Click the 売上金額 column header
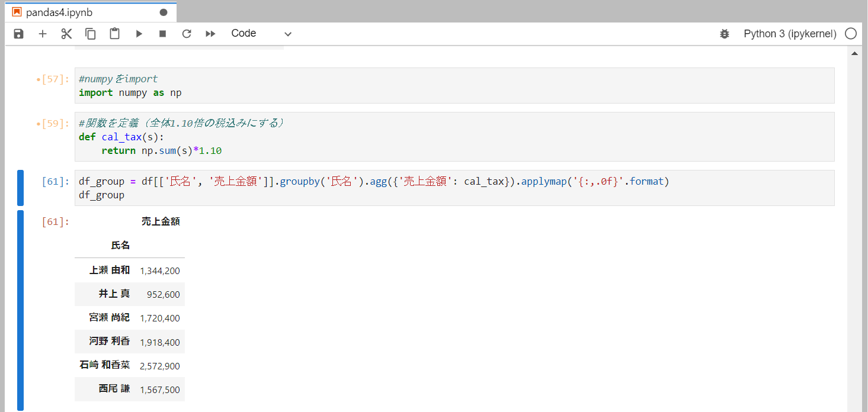Image resolution: width=868 pixels, height=412 pixels. (x=161, y=222)
